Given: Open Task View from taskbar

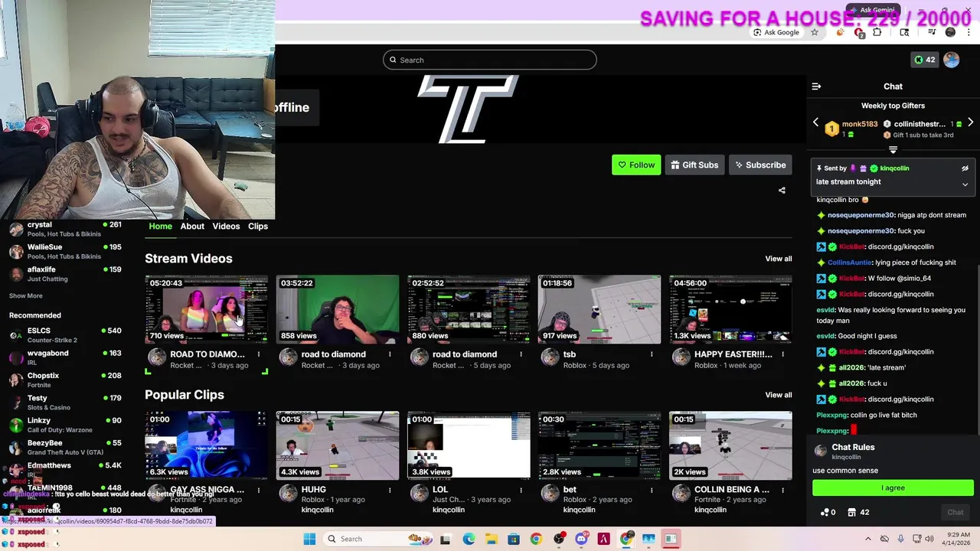Looking at the screenshot, I should pyautogui.click(x=446, y=539).
